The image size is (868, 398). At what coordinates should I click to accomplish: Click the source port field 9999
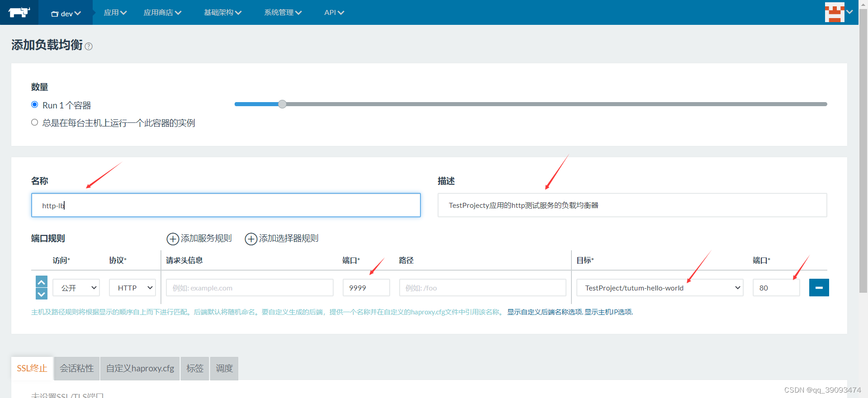366,288
